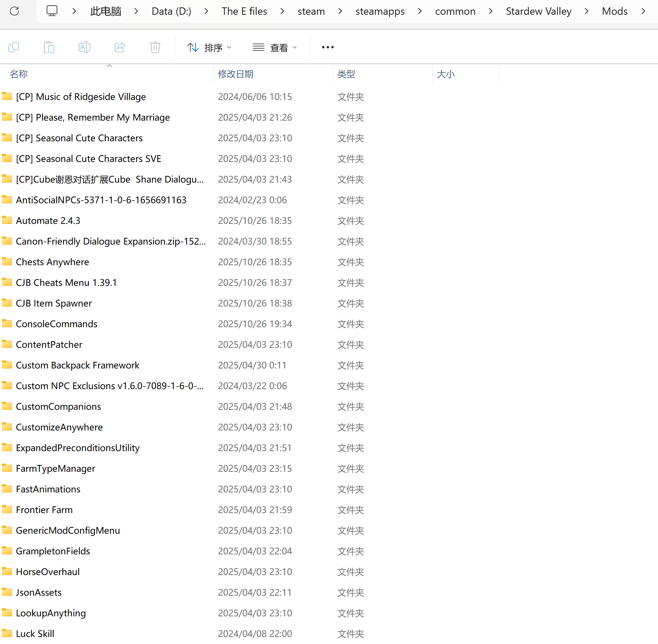Go to Data (D:) in breadcrumb

click(171, 11)
